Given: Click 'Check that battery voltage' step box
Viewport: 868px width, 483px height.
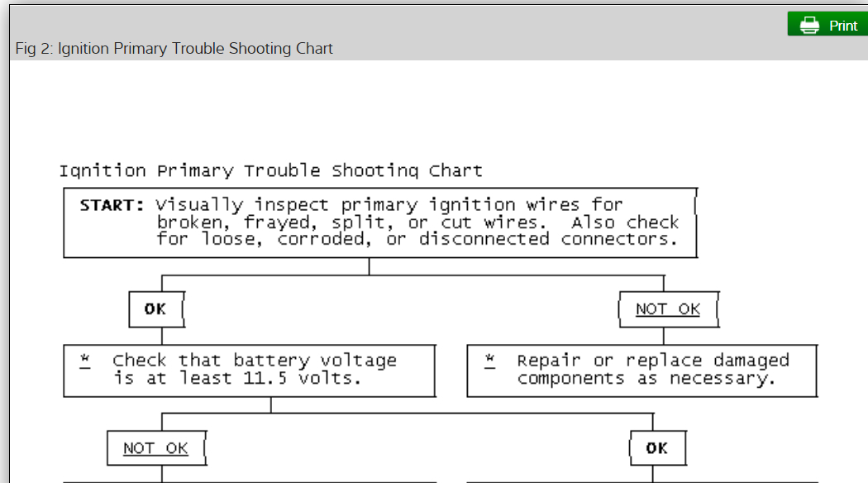Looking at the screenshot, I should point(250,371).
